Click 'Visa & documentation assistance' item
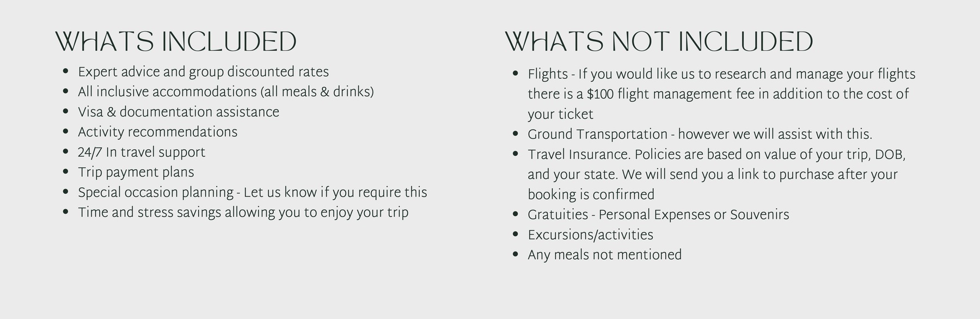 coord(178,112)
